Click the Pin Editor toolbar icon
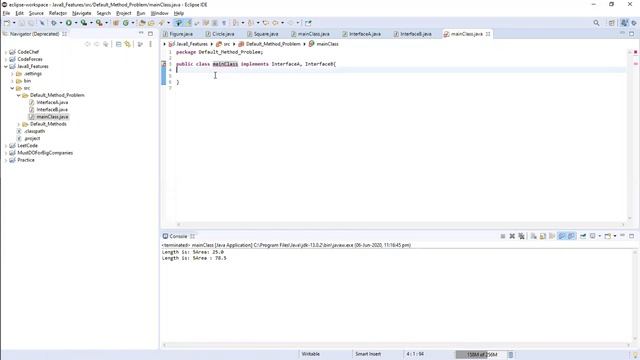Viewport: 640px width, 360px height. tap(308, 23)
